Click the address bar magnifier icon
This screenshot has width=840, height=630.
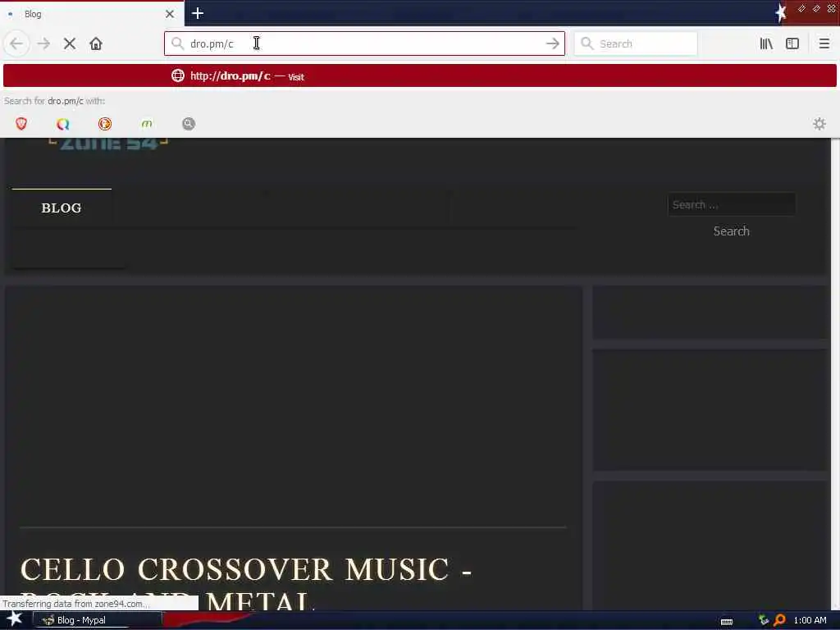coord(177,43)
